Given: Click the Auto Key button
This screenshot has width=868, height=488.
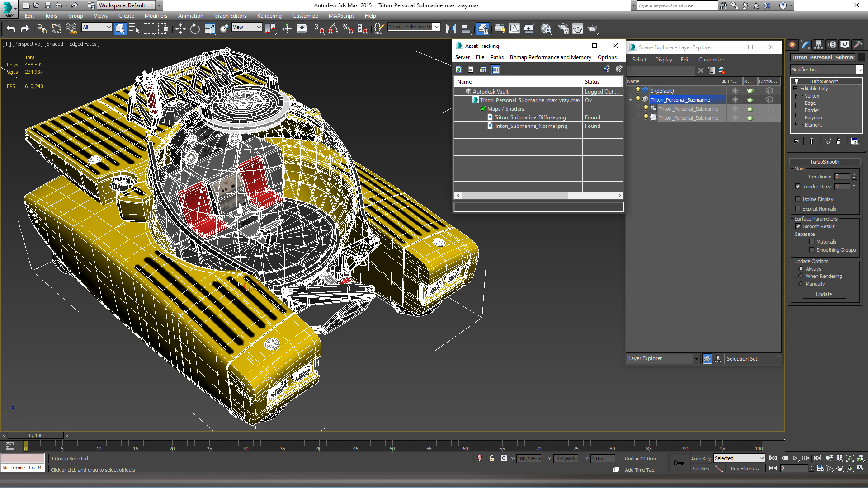Looking at the screenshot, I should (x=700, y=458).
